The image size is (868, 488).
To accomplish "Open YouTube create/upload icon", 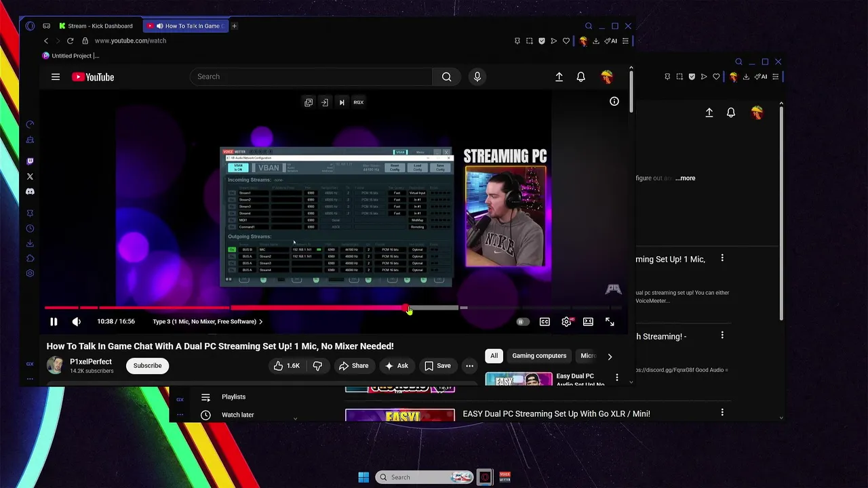I will click(x=559, y=77).
